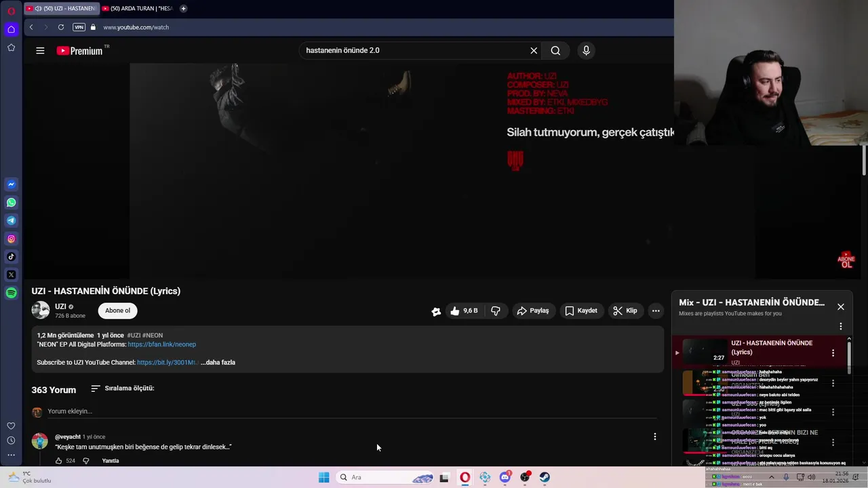Open X (Twitter) in the Opera sidebar
This screenshot has height=488, width=868.
tap(11, 274)
